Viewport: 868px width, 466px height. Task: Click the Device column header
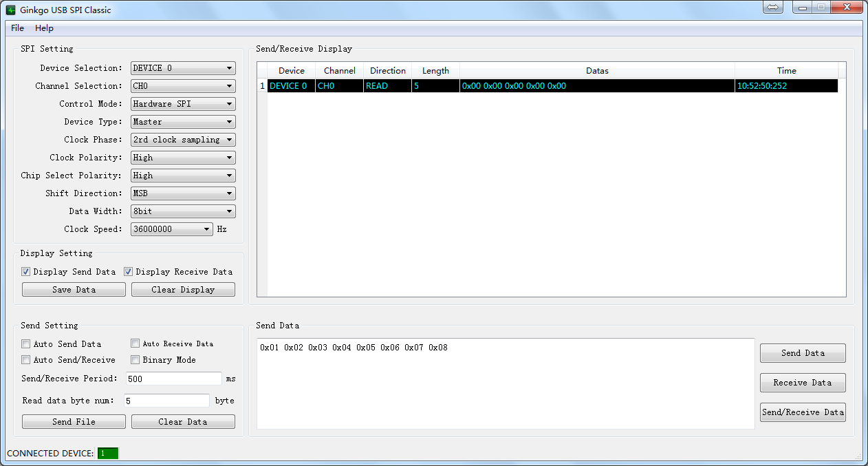tap(292, 71)
